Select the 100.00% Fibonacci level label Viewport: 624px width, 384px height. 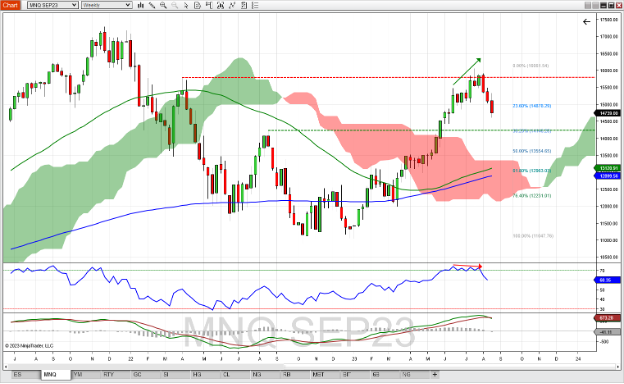point(533,236)
